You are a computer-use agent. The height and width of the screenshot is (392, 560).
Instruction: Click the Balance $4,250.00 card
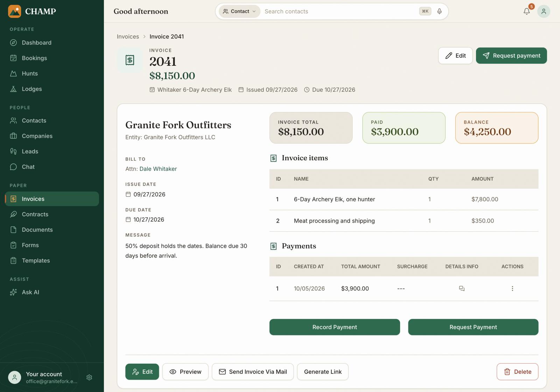497,128
